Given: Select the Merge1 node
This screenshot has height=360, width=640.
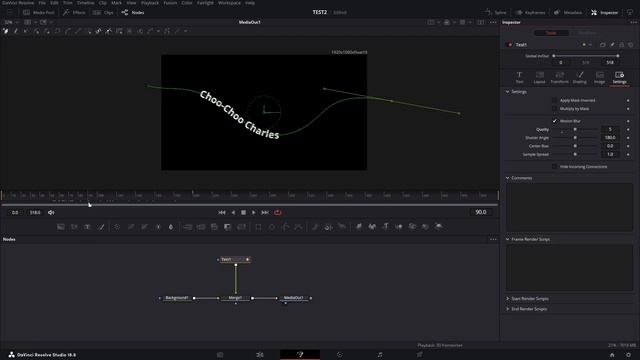Looking at the screenshot, I should [x=235, y=298].
